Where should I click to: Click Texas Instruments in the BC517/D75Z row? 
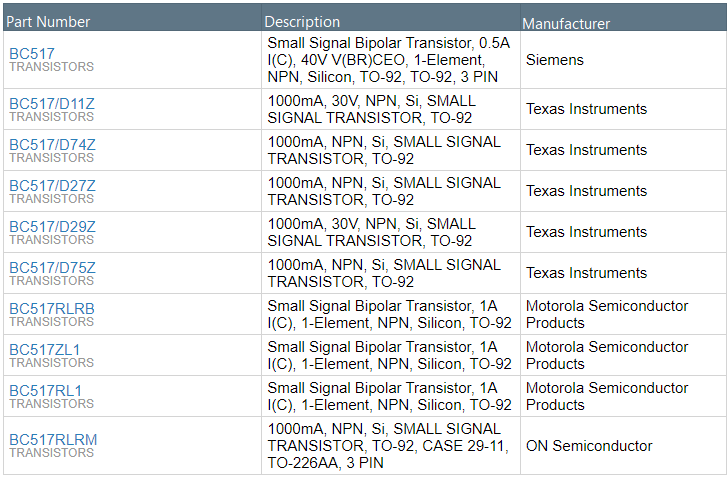point(586,273)
